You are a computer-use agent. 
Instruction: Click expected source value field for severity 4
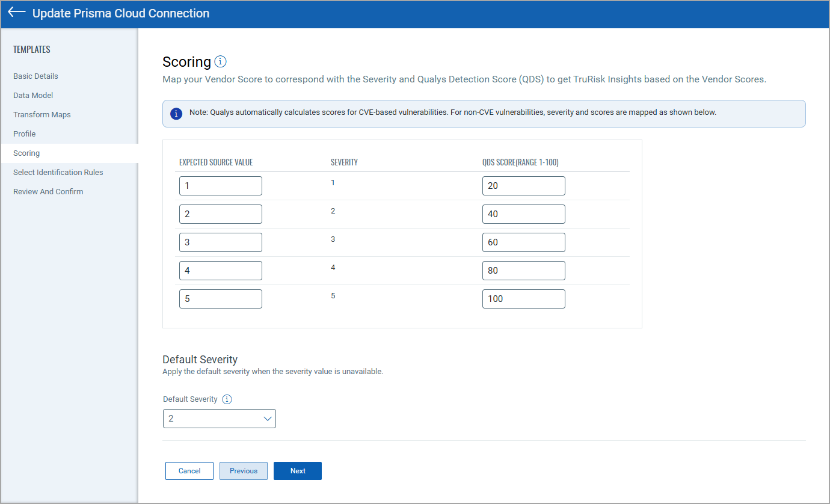221,271
